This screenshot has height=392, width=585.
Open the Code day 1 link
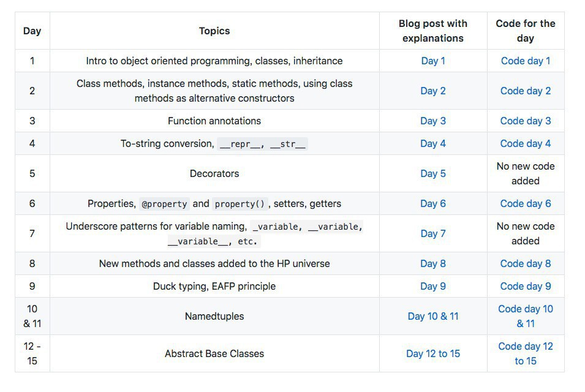pyautogui.click(x=525, y=61)
